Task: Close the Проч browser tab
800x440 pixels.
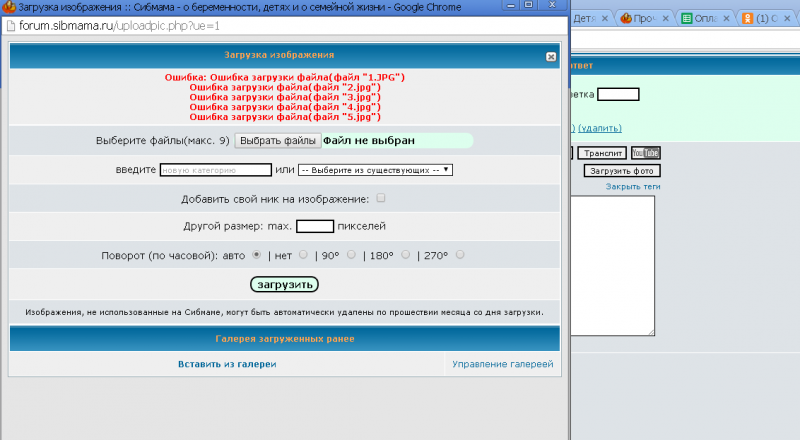Action: click(x=668, y=19)
